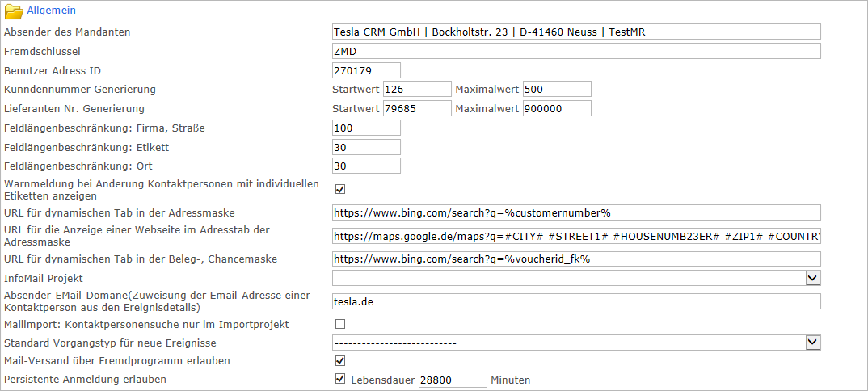Viewport: 868px width, 391px height.
Task: Click the Absender des Mandanten field
Action: pyautogui.click(x=576, y=32)
